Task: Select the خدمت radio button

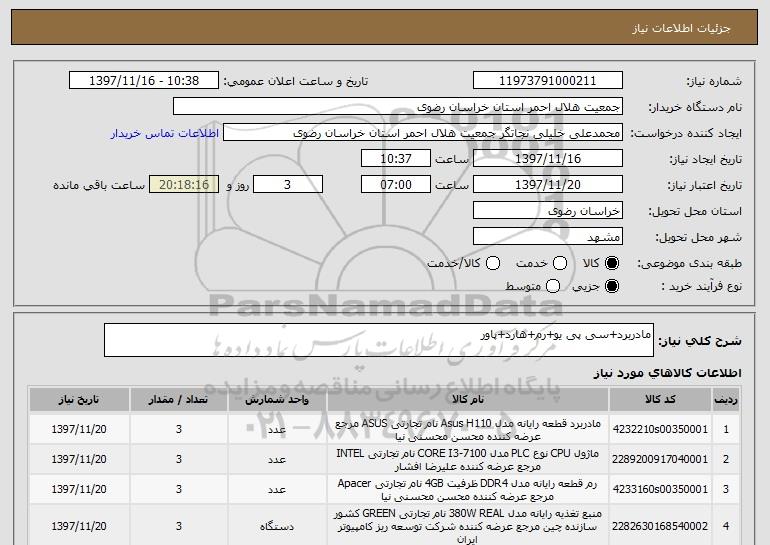Action: 560,263
